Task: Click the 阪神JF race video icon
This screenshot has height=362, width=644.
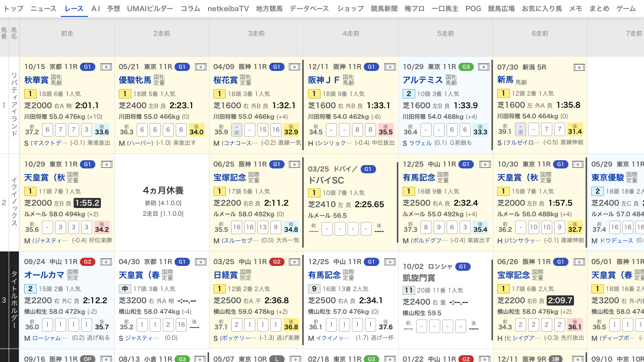Action: 390,67
